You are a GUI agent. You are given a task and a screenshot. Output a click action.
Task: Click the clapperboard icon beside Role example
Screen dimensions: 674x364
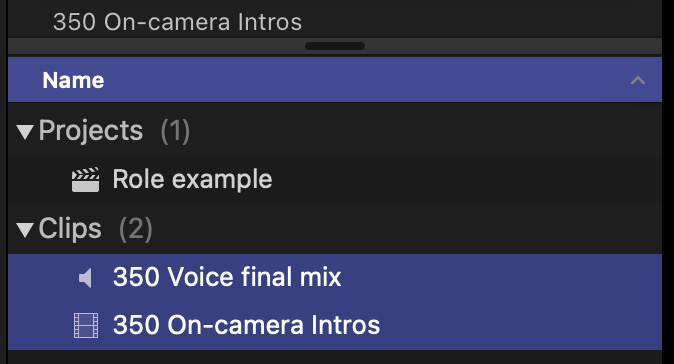coord(85,179)
